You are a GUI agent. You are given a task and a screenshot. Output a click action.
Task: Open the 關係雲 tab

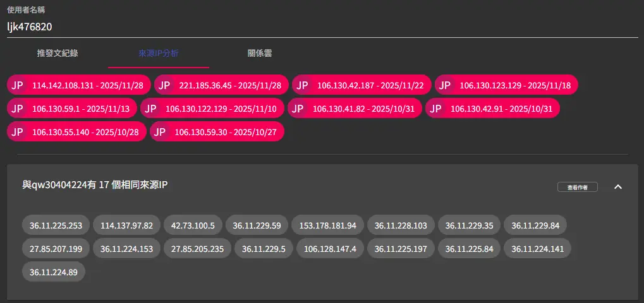coord(260,54)
